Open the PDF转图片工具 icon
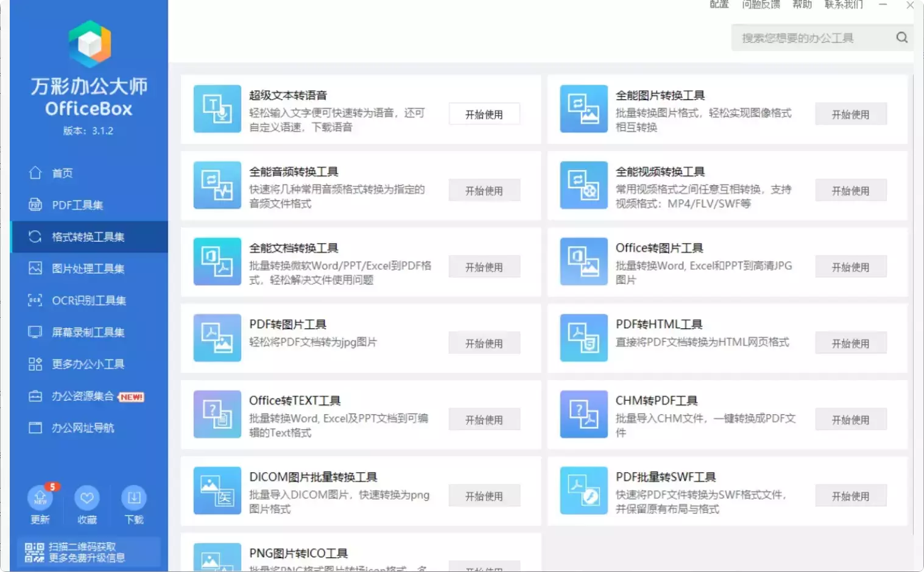 217,338
